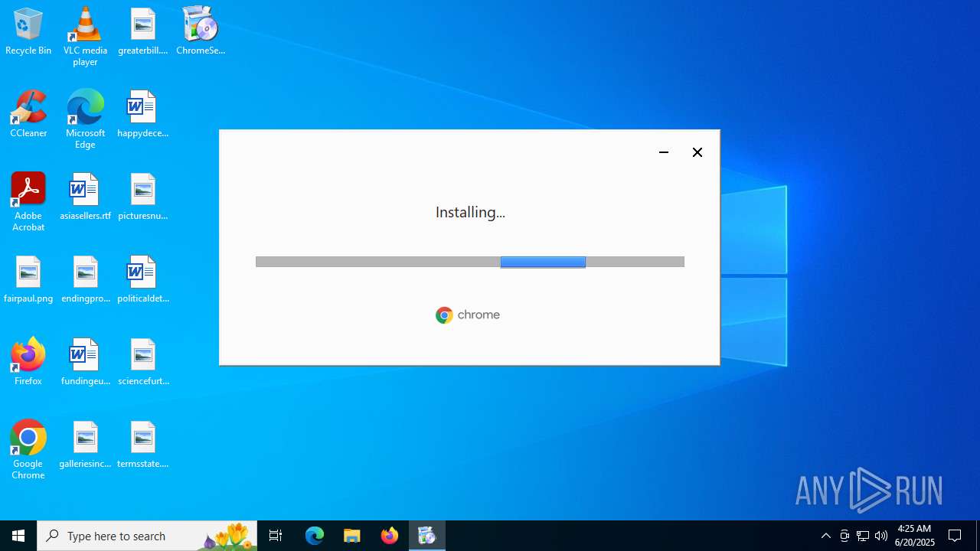
Task: Open the Windows Start menu
Action: pos(18,536)
